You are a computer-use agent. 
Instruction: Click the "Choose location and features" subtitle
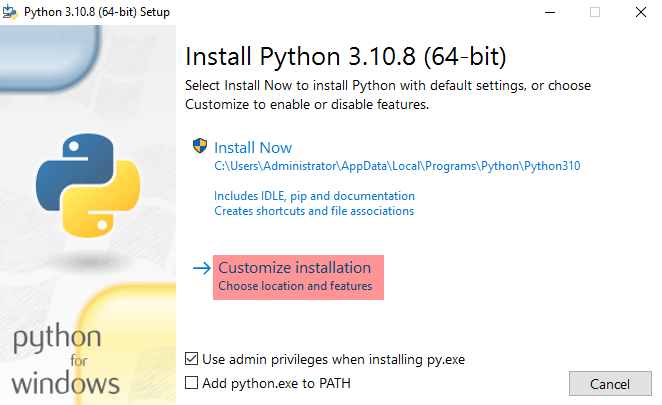point(295,286)
